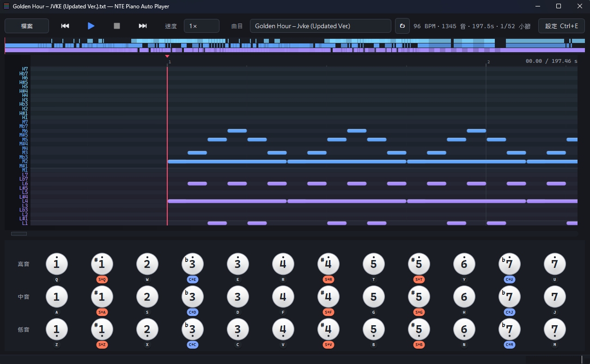Open the Golden Hour song selector

point(321,26)
